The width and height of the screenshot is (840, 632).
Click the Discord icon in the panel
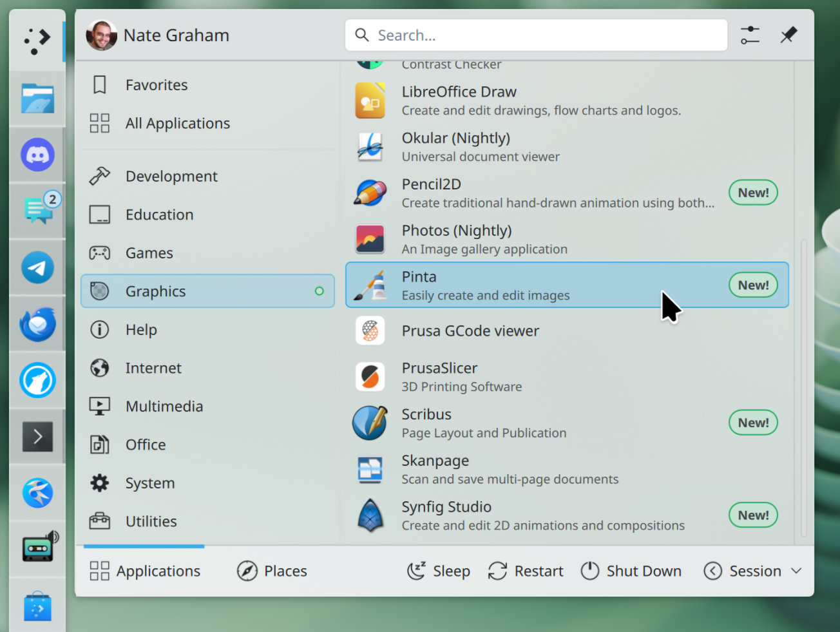tap(37, 155)
